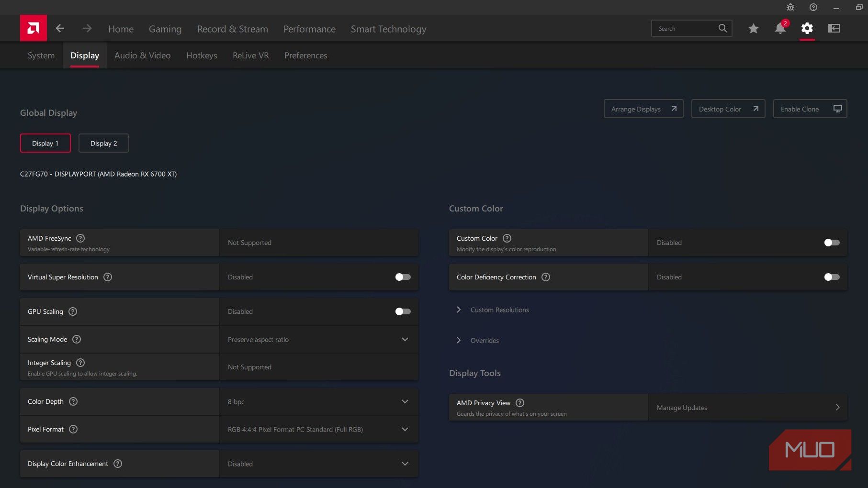Open Hotkeys settings tab
The image size is (868, 488).
point(202,55)
